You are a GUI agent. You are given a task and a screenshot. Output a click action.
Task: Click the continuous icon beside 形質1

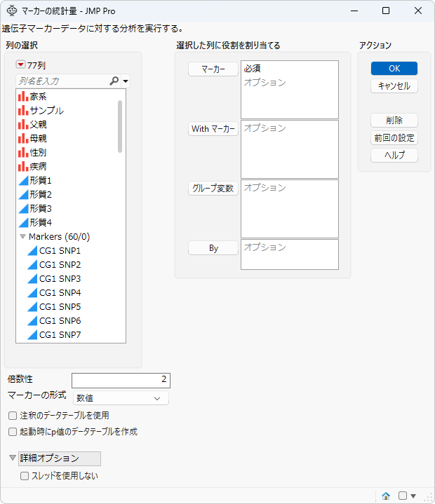coord(23,181)
